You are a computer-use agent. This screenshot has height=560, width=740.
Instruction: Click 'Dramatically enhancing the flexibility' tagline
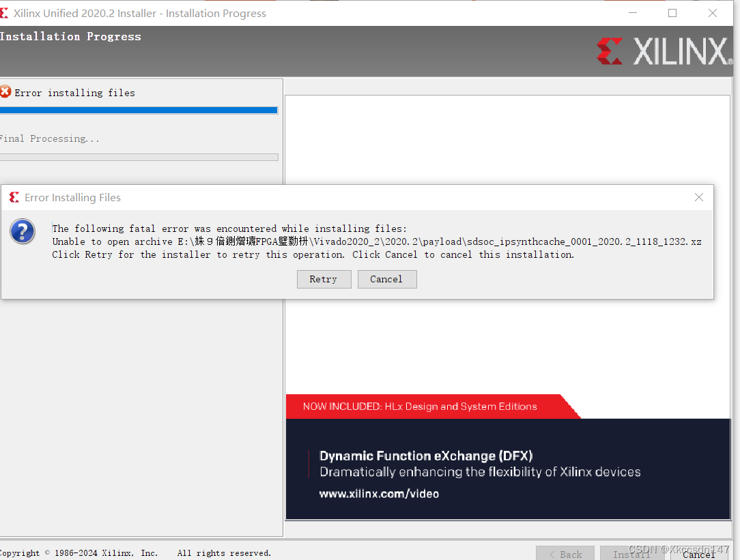click(x=480, y=472)
